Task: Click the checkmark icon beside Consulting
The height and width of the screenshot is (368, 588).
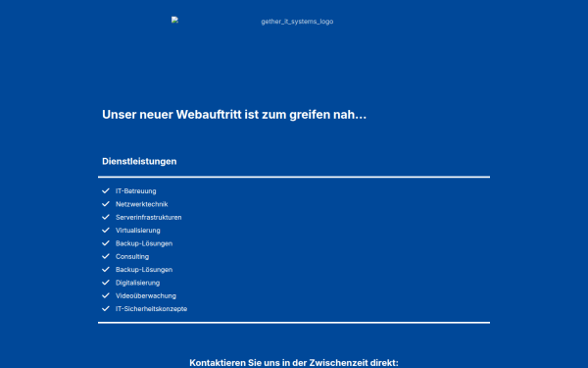Action: 106,256
